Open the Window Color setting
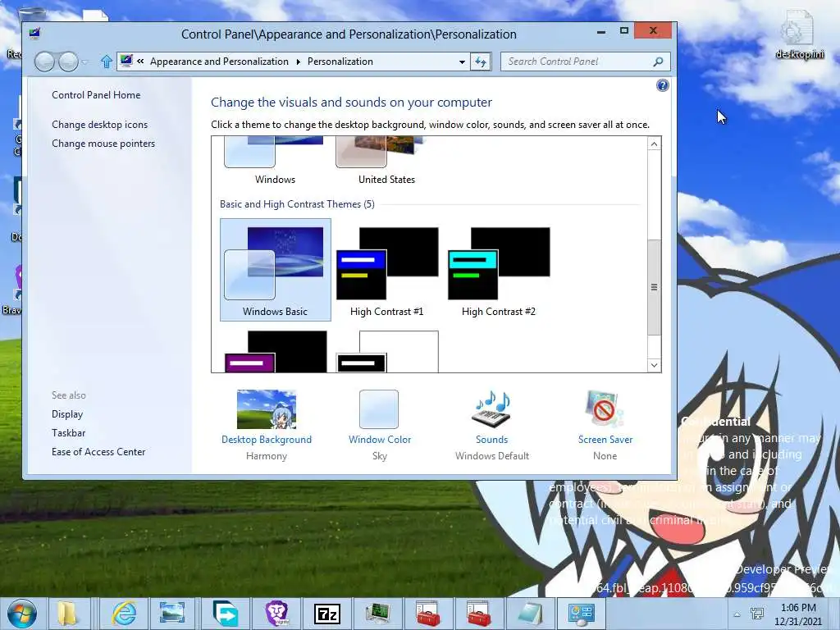The image size is (840, 630). coord(380,440)
